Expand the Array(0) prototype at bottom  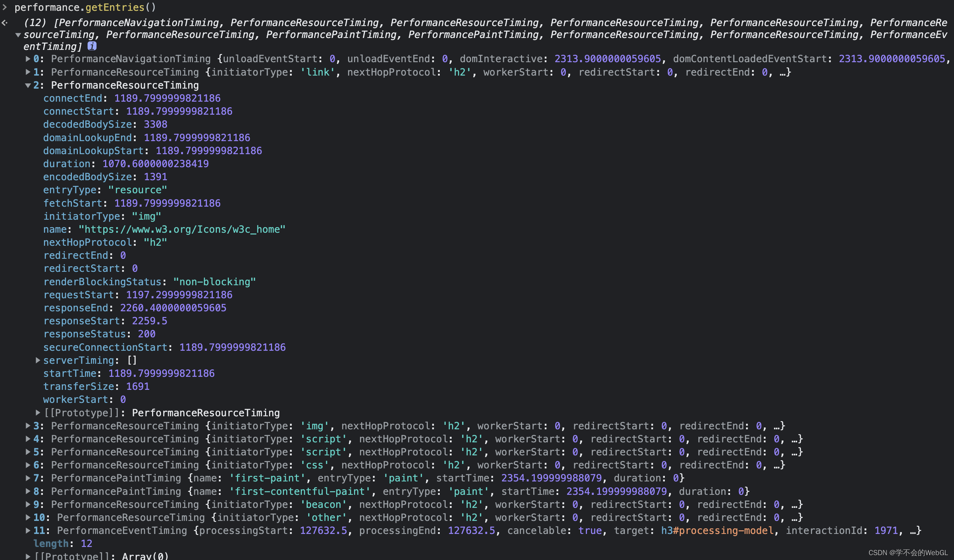(x=28, y=556)
